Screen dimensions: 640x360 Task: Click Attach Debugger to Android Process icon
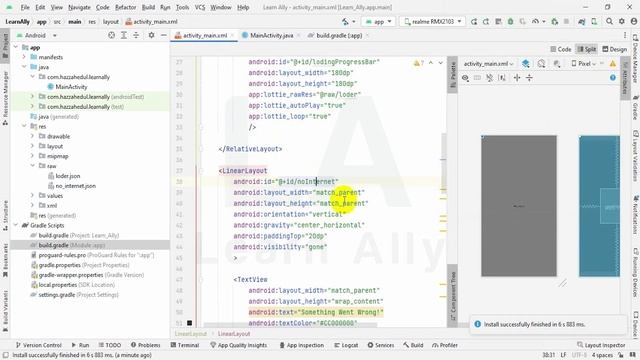pos(554,22)
